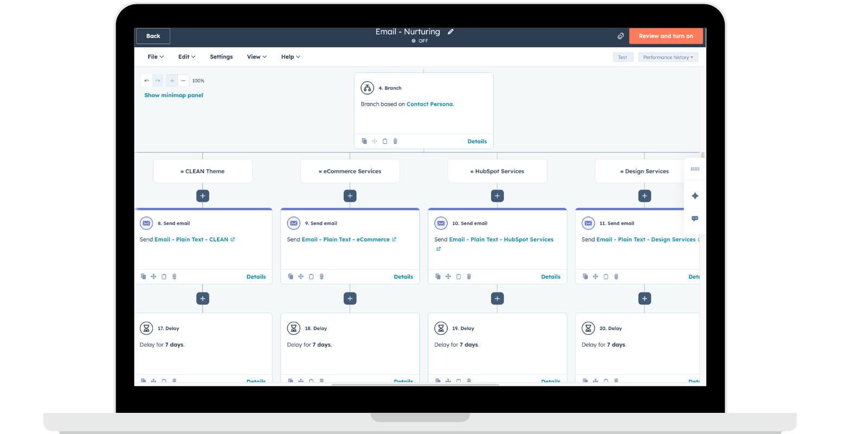Open the Contact Persona link
868x434 pixels.
point(430,104)
